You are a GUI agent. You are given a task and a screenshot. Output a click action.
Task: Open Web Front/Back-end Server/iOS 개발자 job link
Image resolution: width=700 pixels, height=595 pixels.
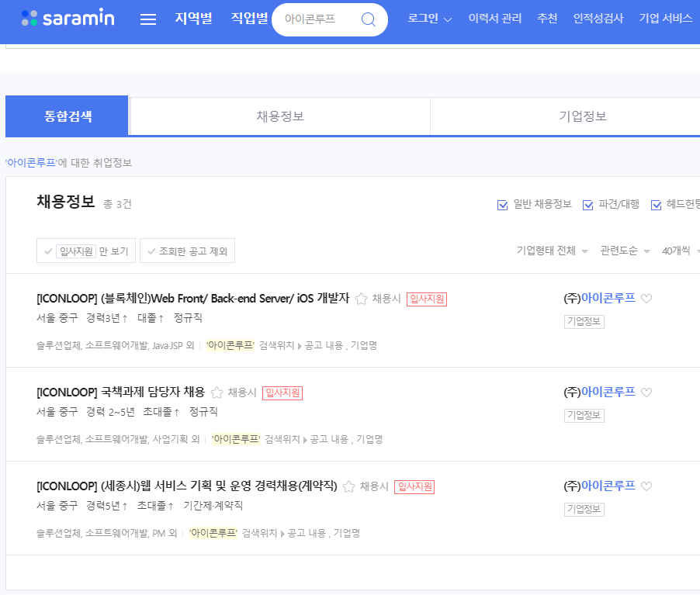coord(193,298)
